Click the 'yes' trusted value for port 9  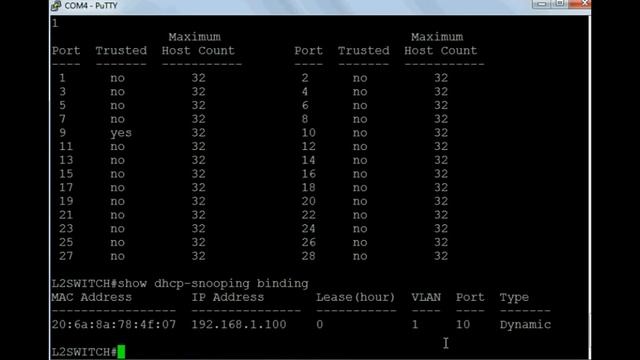click(121, 133)
